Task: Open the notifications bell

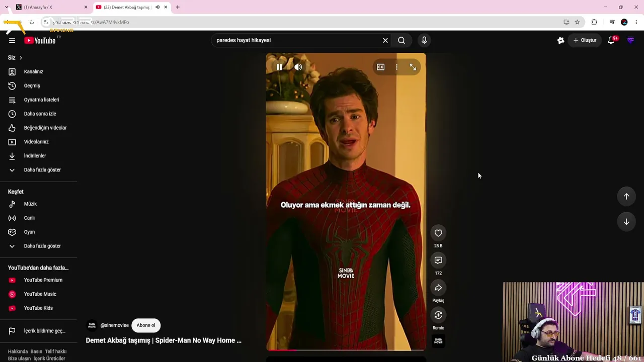Action: click(x=611, y=40)
